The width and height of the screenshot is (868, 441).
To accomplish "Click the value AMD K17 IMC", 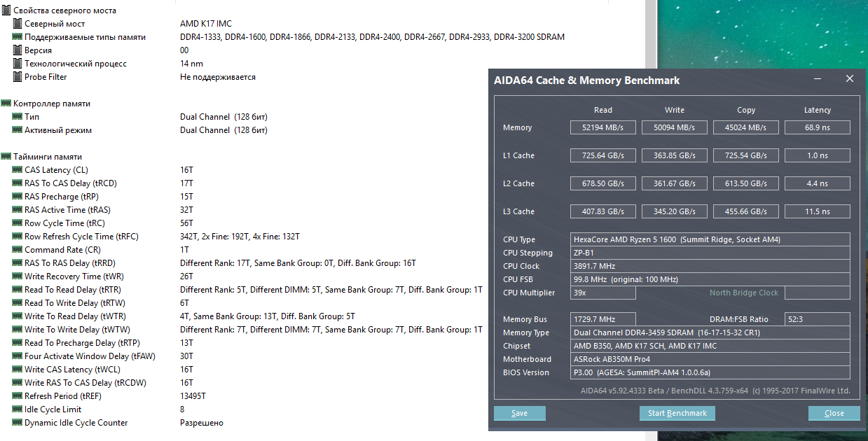I will point(205,24).
